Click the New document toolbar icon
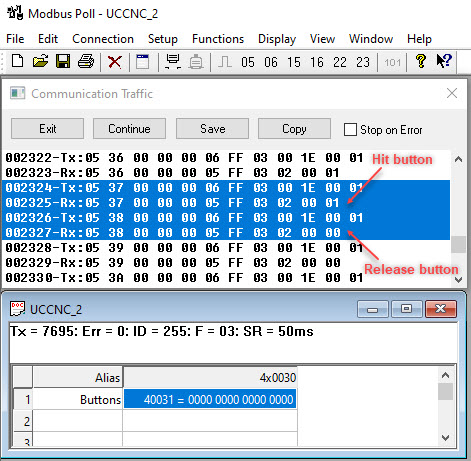Image resolution: width=471 pixels, height=461 pixels. [18, 62]
